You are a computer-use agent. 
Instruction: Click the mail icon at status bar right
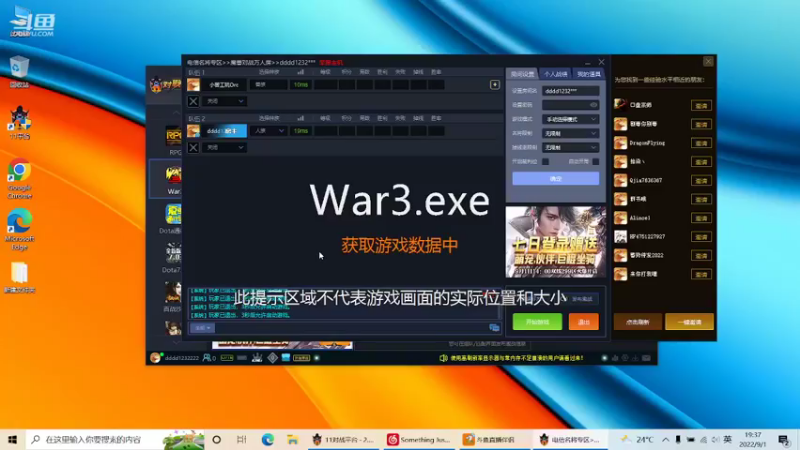coord(646,358)
